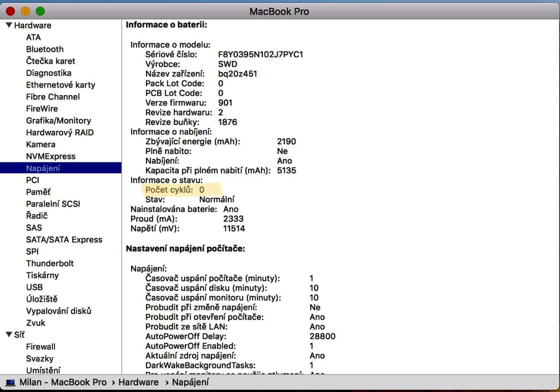Click the Napětí (mV) value 11514

tap(234, 228)
